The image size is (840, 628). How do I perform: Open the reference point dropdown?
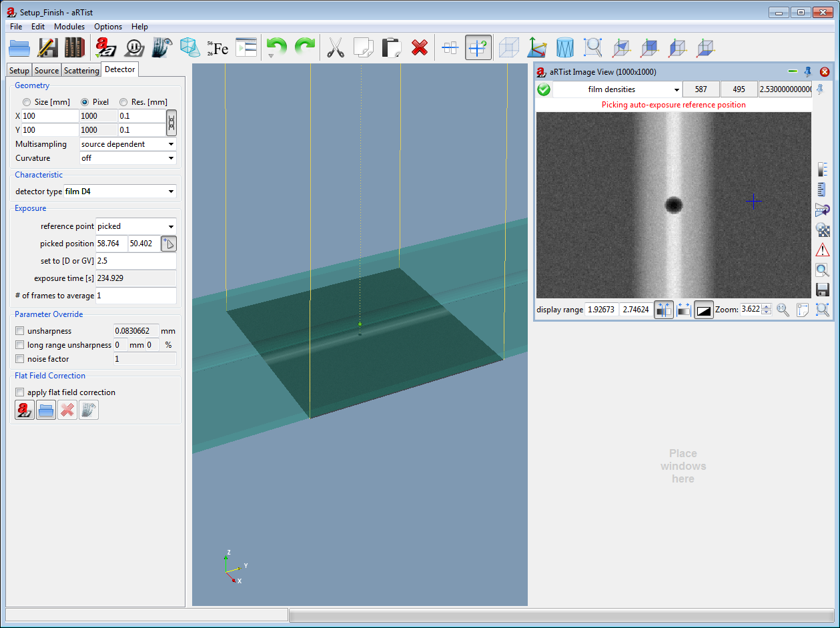coord(136,226)
